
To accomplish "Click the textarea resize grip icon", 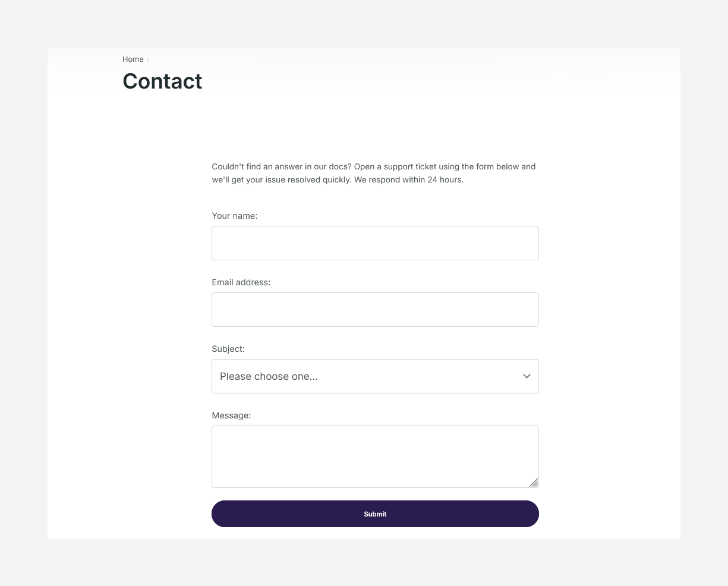I will 534,483.
